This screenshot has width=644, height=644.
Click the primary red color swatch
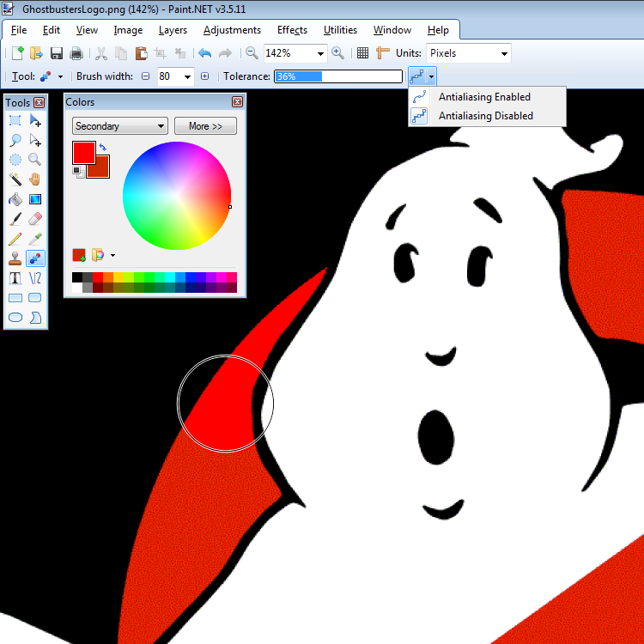point(84,152)
